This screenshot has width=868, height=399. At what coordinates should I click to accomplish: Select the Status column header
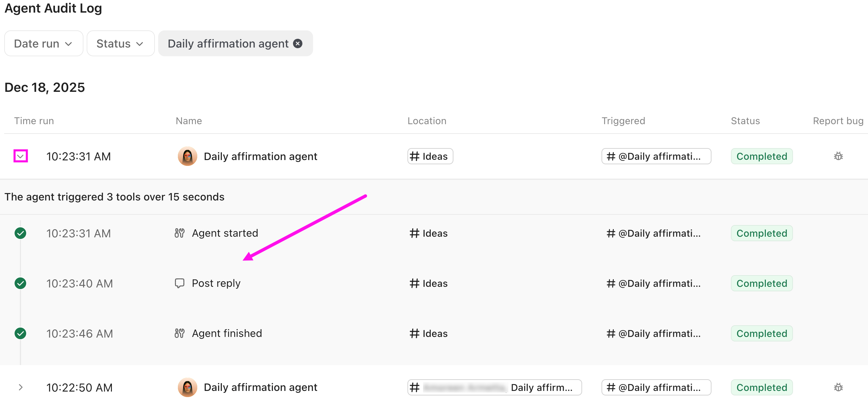pos(745,120)
